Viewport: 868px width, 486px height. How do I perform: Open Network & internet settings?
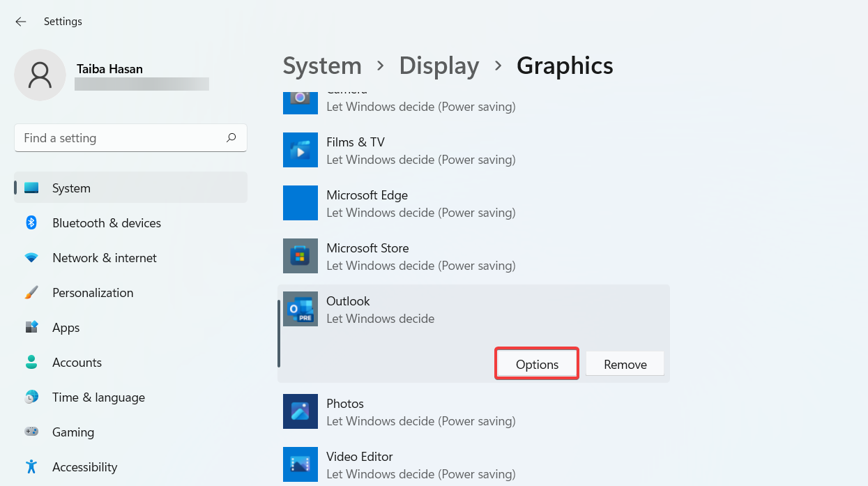click(x=130, y=258)
